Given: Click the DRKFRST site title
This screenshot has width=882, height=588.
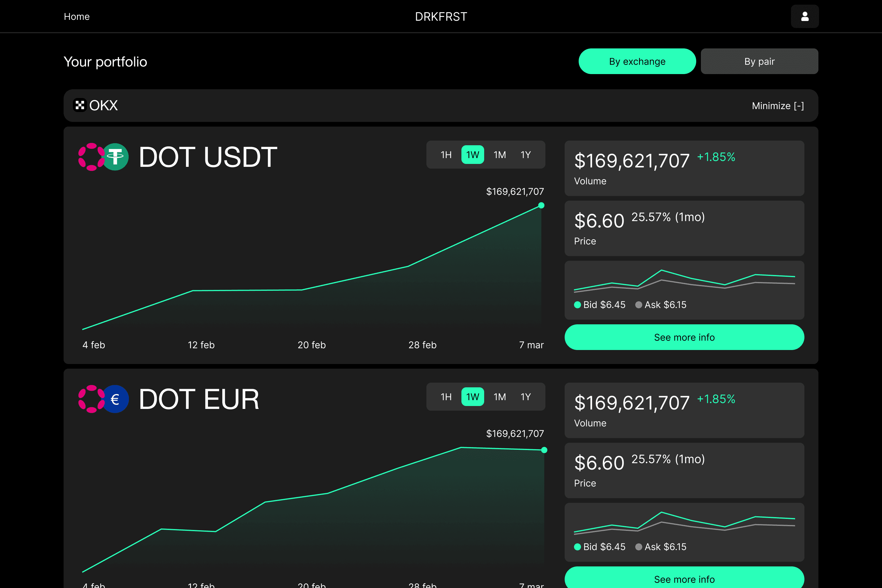Looking at the screenshot, I should click(x=441, y=17).
